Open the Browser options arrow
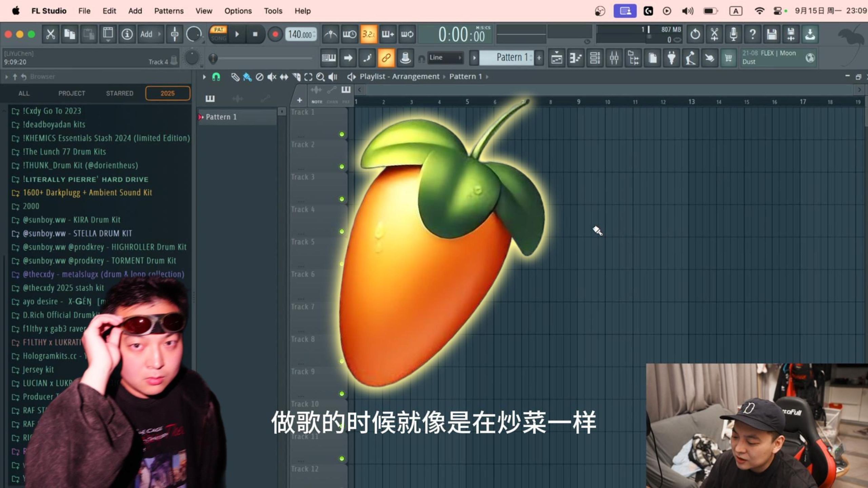 click(x=6, y=77)
